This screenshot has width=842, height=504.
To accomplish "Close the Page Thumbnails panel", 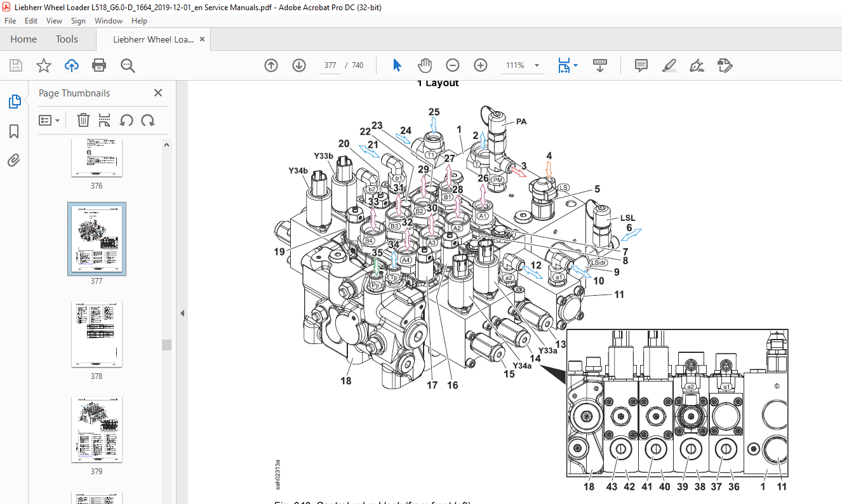I will point(158,93).
